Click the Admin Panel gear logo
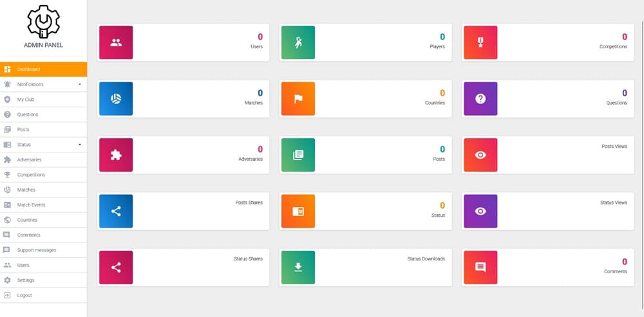The image size is (644, 317). click(43, 21)
